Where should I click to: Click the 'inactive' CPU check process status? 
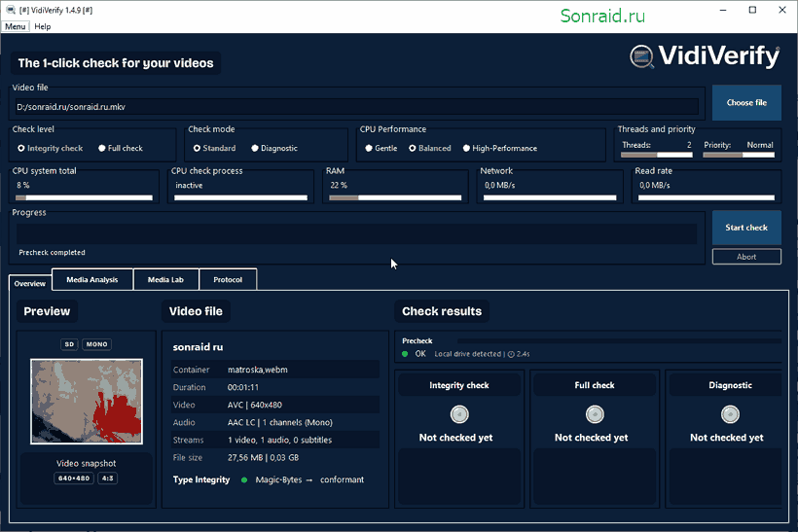[x=189, y=185]
